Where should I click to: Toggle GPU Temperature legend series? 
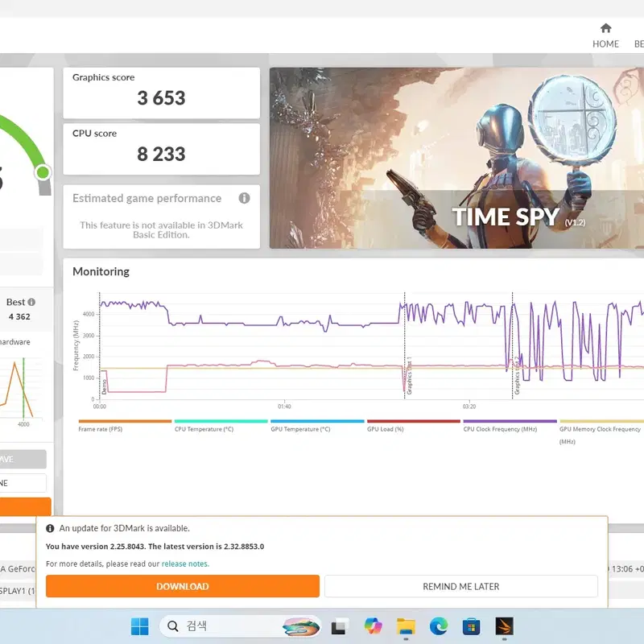click(317, 426)
